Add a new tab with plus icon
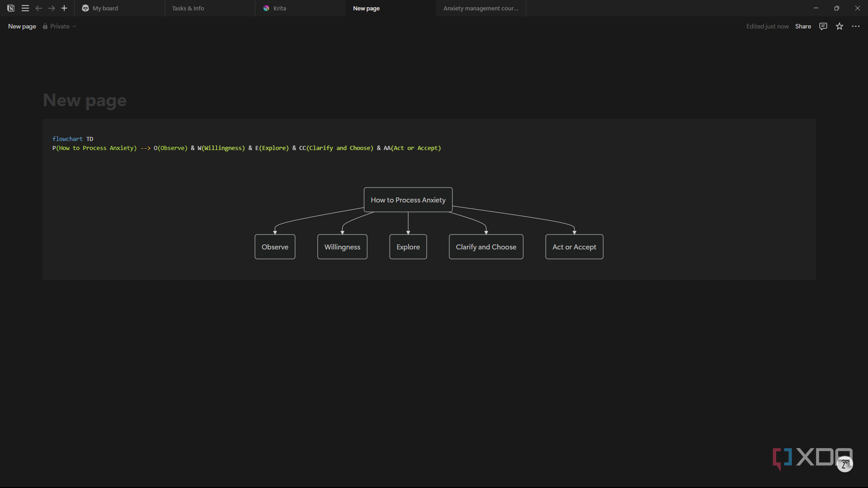 point(64,8)
